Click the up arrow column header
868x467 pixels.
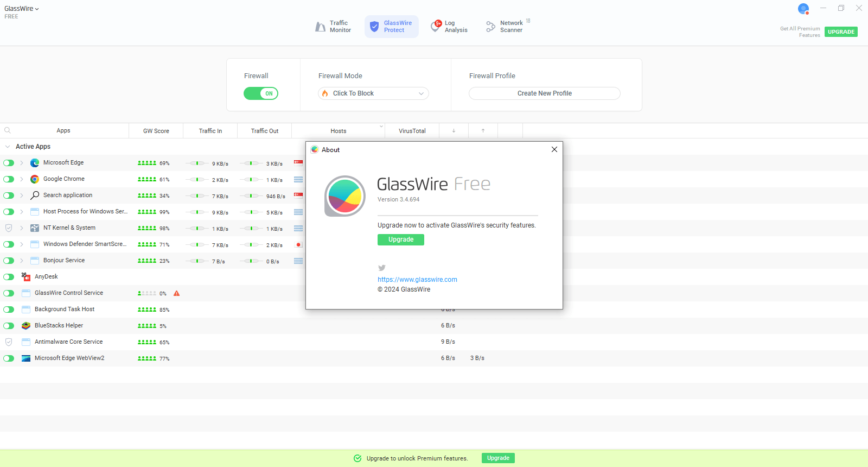click(x=483, y=131)
